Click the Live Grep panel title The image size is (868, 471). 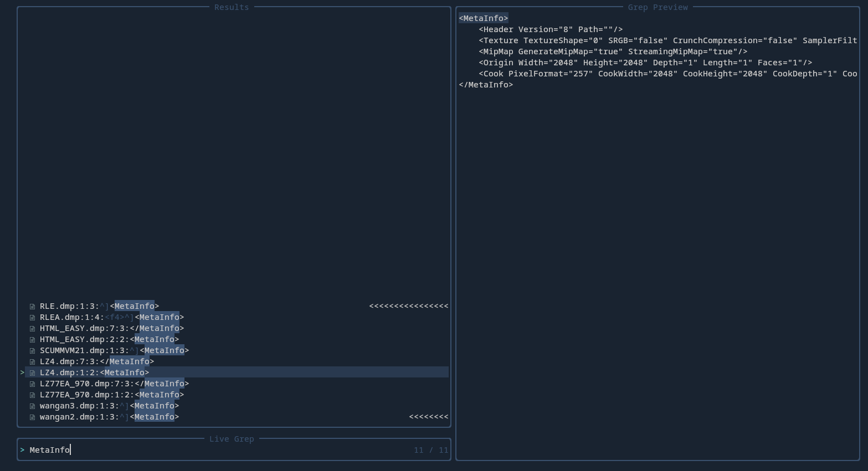coord(232,439)
